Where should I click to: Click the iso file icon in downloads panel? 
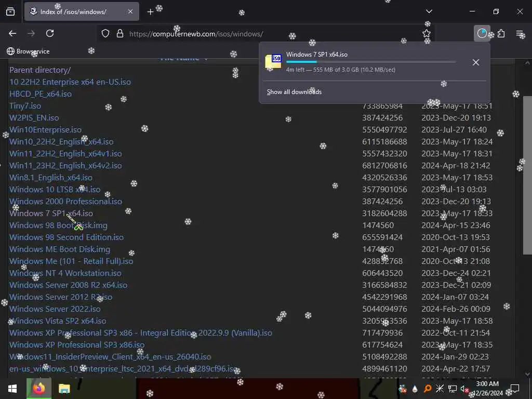[273, 61]
